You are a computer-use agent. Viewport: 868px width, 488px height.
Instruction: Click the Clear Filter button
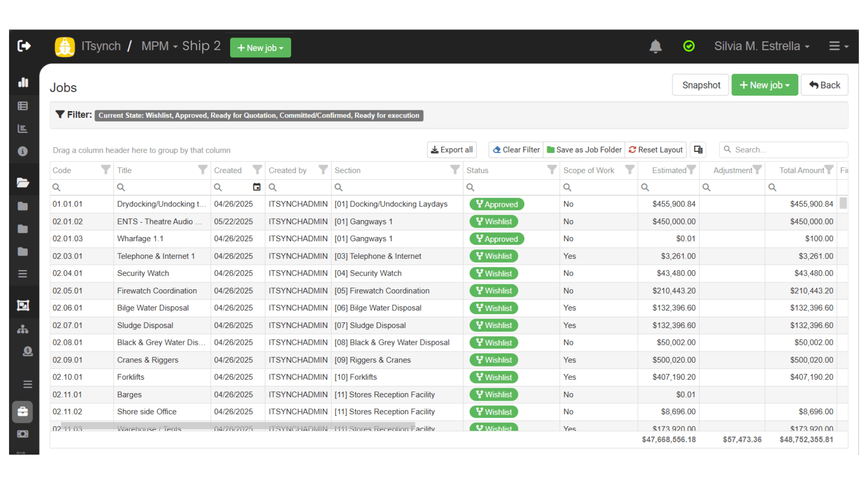[x=516, y=150]
